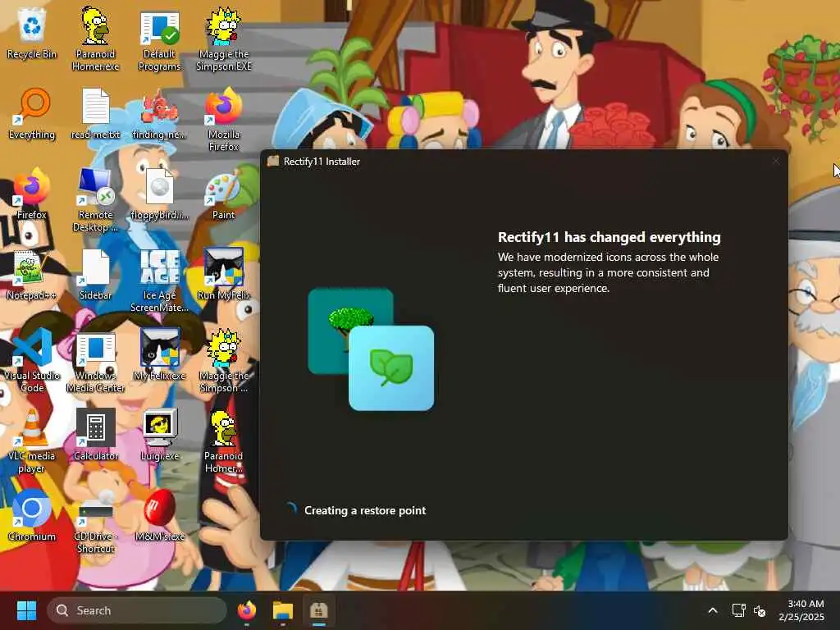Click the taskbar Search box
840x630 pixels.
[137, 610]
